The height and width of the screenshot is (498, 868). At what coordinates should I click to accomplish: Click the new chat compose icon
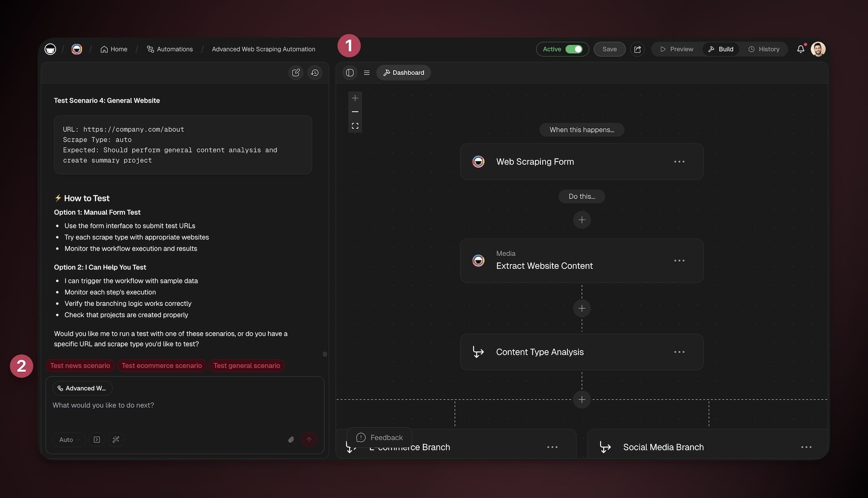coord(296,73)
